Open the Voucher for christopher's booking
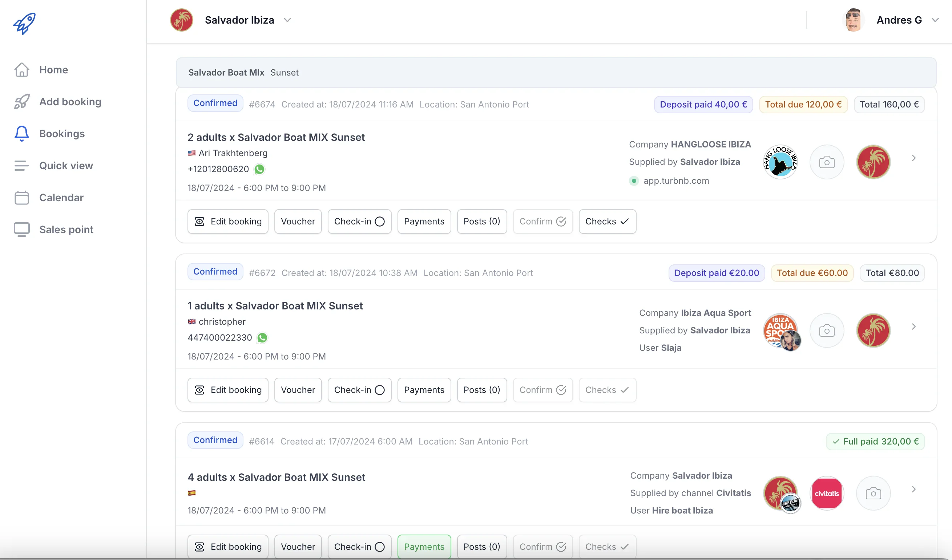The image size is (952, 560). 298,390
